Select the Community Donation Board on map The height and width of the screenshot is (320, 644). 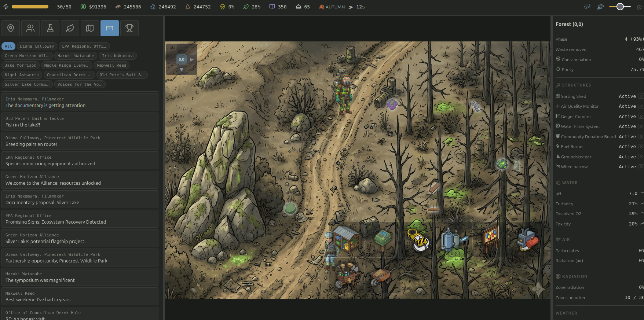tap(490, 238)
